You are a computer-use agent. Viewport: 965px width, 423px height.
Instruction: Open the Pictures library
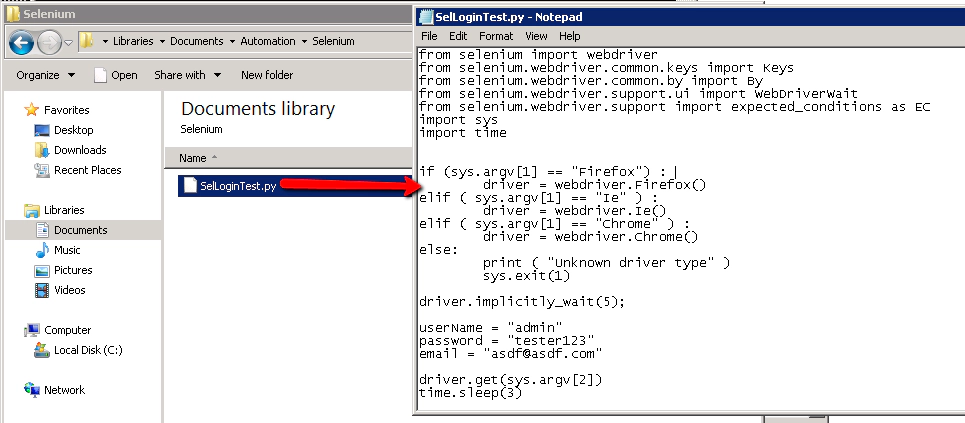[73, 270]
